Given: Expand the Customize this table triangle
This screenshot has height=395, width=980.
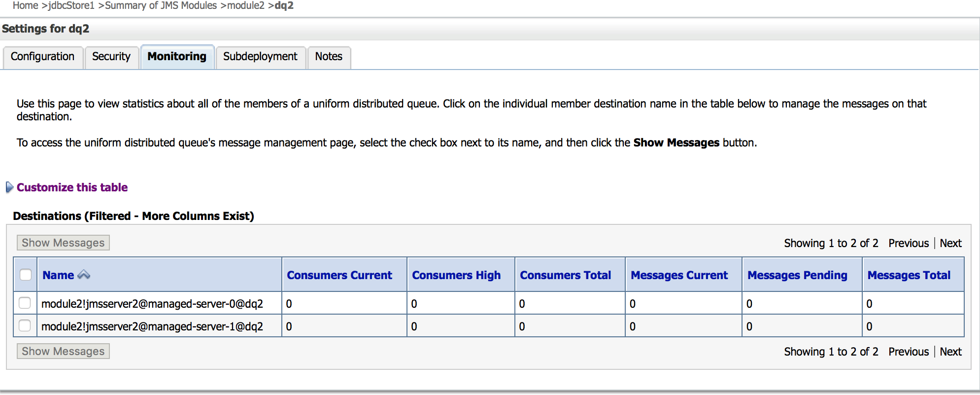Looking at the screenshot, I should (x=9, y=187).
